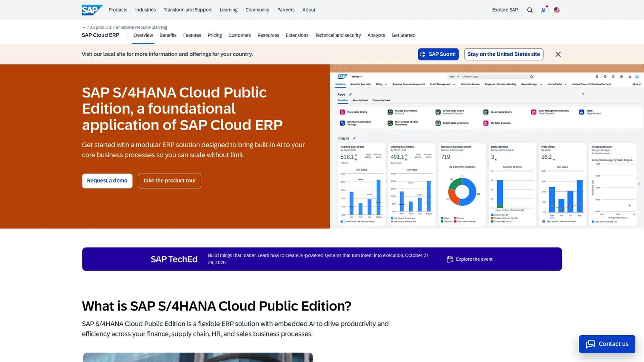Open the Industries menu
Screen dimensions: 644x362
(145, 10)
